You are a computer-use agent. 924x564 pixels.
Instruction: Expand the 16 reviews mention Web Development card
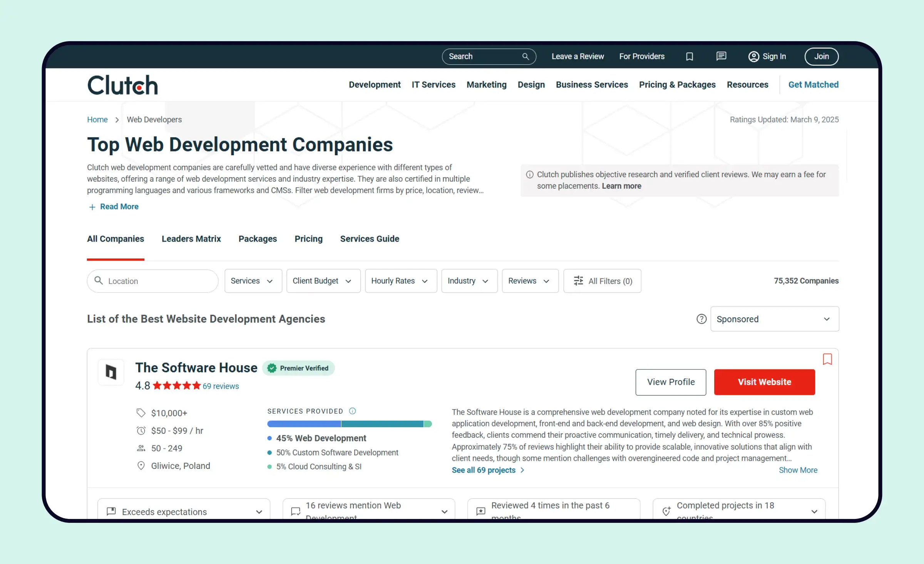click(369, 509)
